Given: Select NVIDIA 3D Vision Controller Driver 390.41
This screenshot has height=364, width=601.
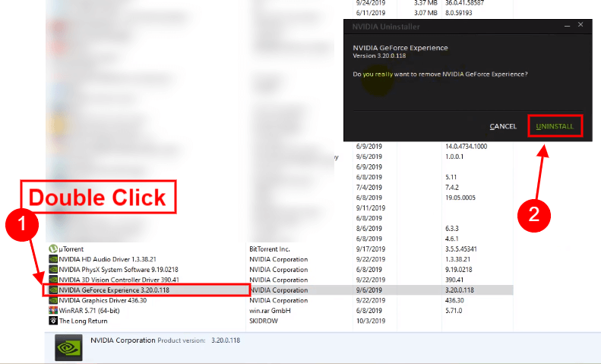Looking at the screenshot, I should [119, 280].
